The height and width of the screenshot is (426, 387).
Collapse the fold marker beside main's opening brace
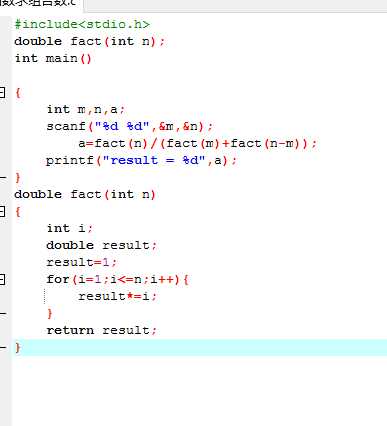pos(2,92)
